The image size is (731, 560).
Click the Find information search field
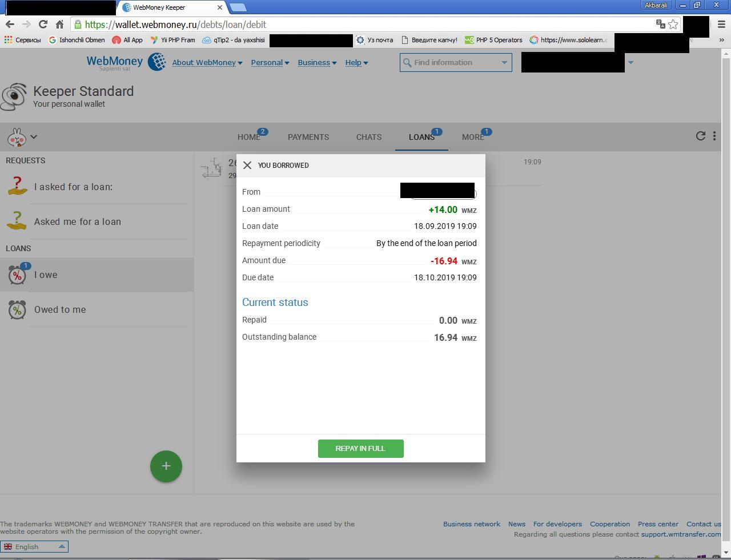click(x=451, y=63)
